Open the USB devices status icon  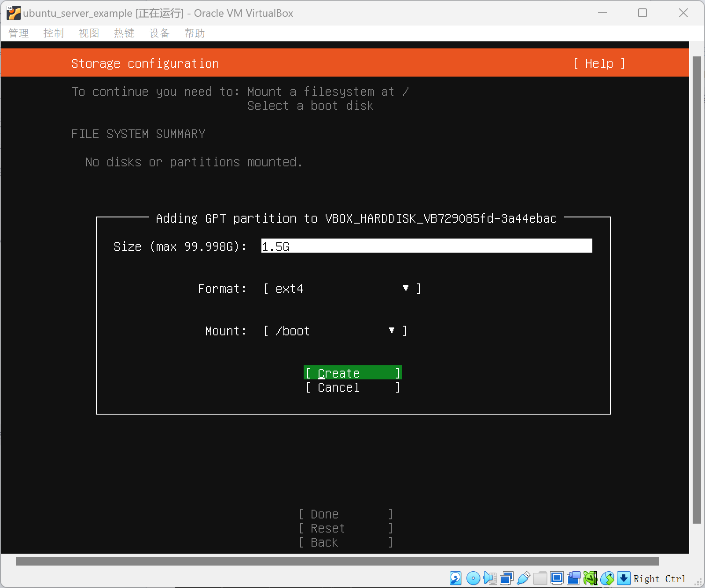click(523, 578)
